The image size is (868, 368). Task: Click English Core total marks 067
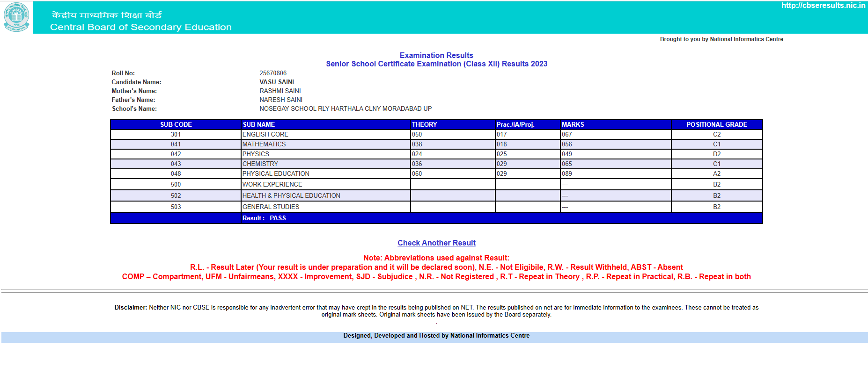567,134
